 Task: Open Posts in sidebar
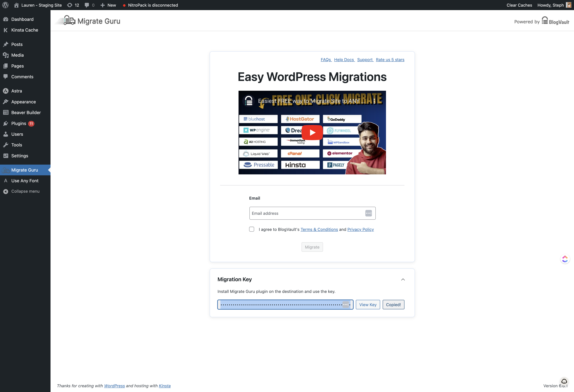[x=25, y=45]
